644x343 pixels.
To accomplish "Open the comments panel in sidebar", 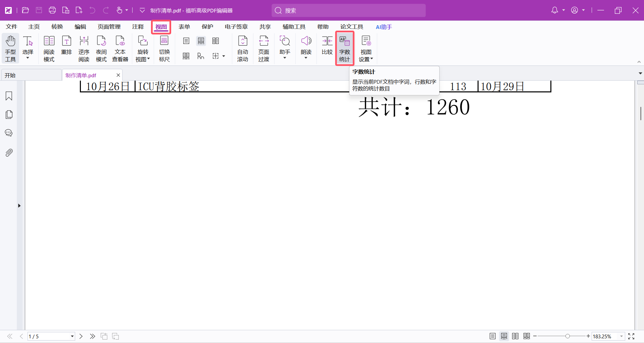I will coord(9,133).
